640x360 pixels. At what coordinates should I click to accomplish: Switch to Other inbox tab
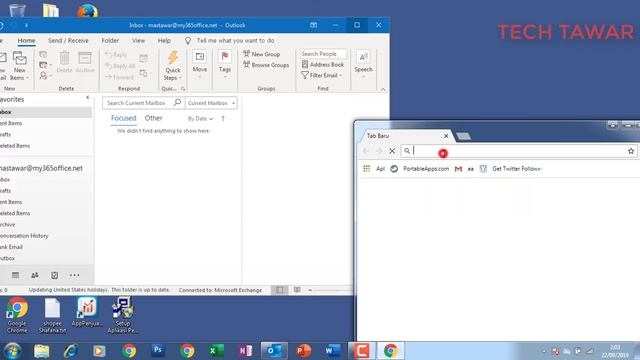153,118
